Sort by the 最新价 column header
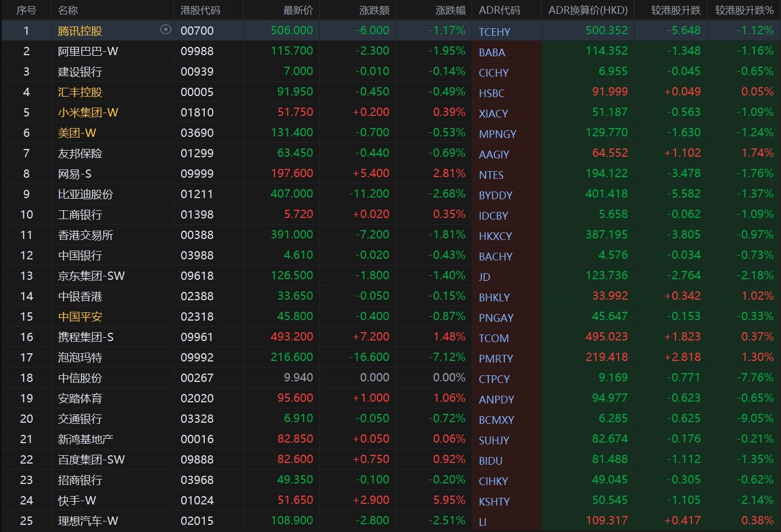Screen dimensions: 781x532 pyautogui.click(x=298, y=10)
